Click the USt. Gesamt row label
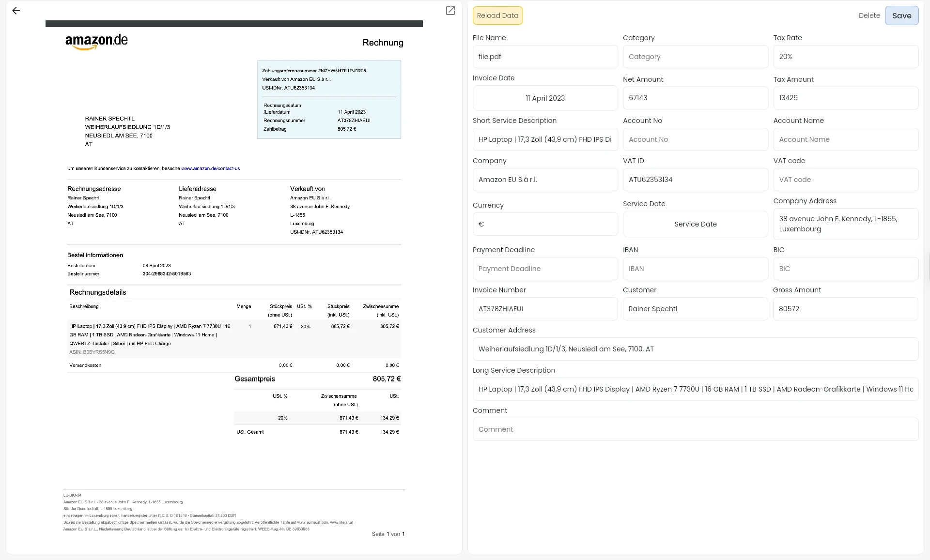 click(x=250, y=432)
